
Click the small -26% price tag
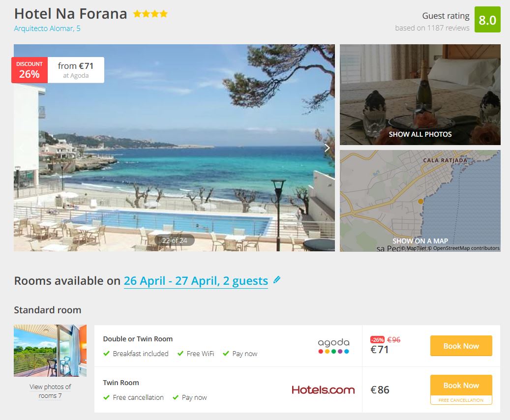point(377,339)
